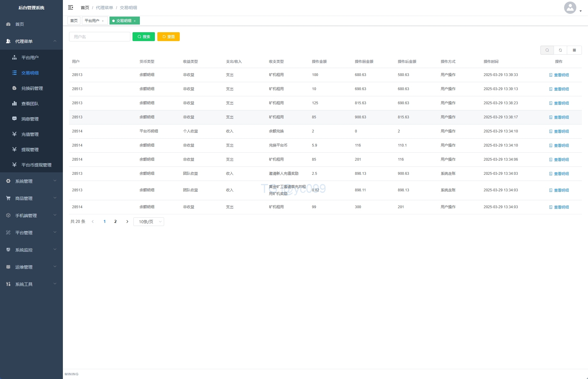Switch to the 平台用户 tab

92,21
